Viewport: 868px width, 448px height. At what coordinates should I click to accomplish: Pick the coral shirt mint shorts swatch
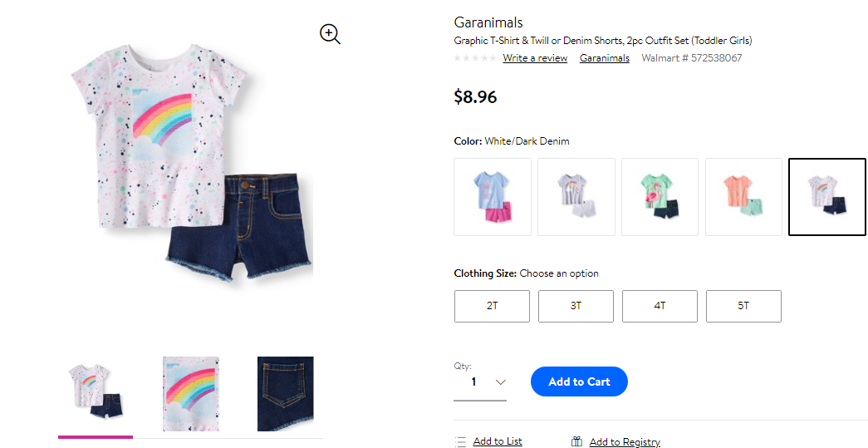pos(743,197)
